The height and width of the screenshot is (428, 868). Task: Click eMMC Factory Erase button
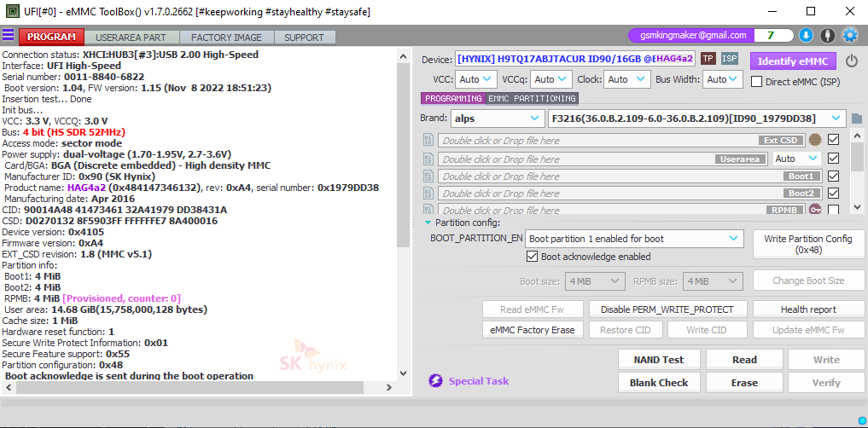pos(533,330)
